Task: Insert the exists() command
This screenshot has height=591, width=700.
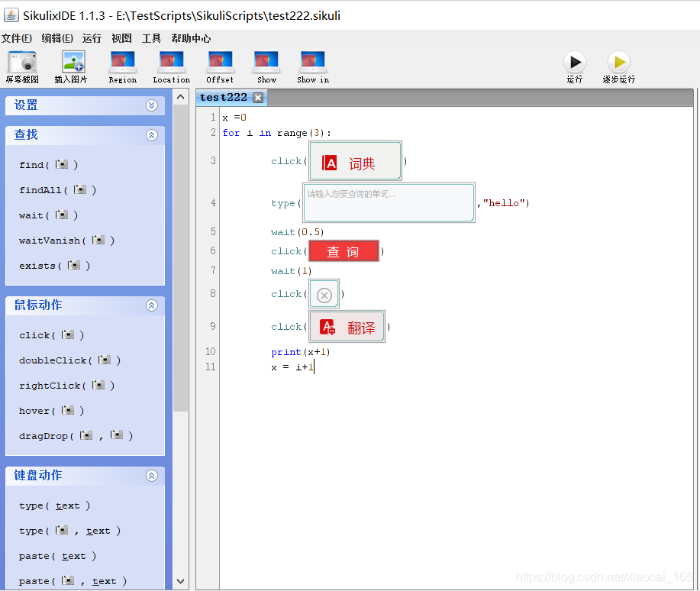Action: point(54,266)
